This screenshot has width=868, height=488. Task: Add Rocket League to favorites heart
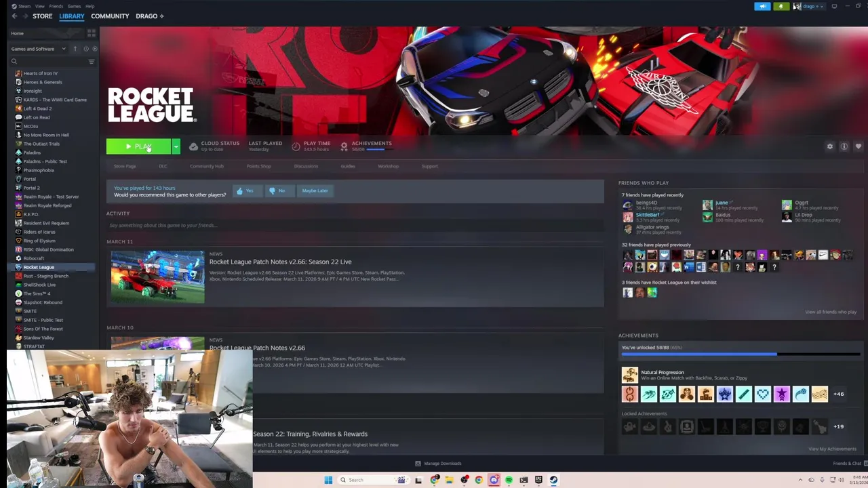(x=859, y=146)
